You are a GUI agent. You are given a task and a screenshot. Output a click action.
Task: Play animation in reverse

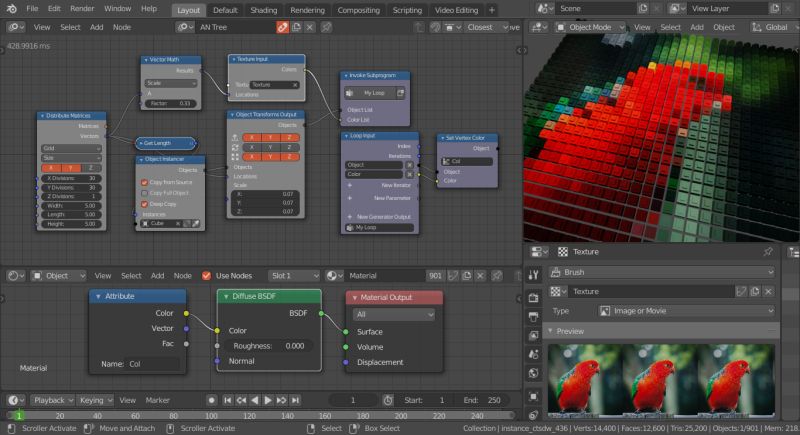255,400
